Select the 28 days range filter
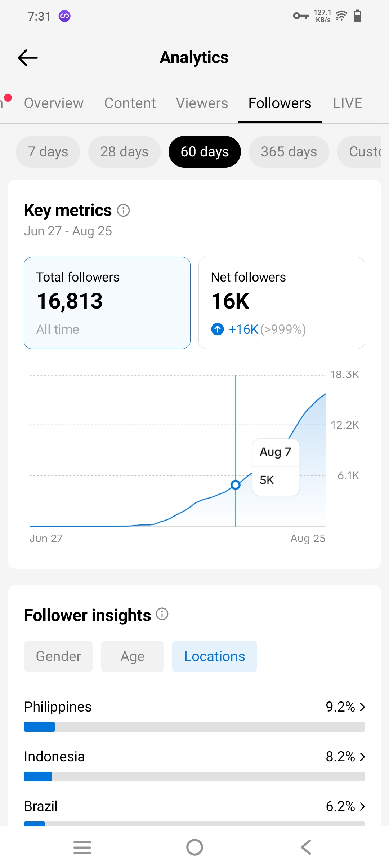The image size is (389, 868). click(124, 152)
